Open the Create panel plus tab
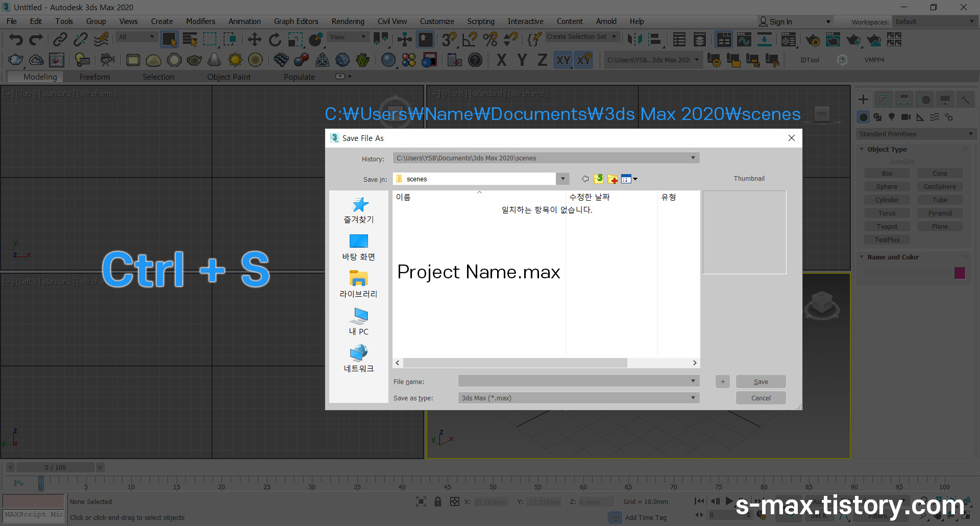Image resolution: width=980 pixels, height=526 pixels. (x=863, y=100)
